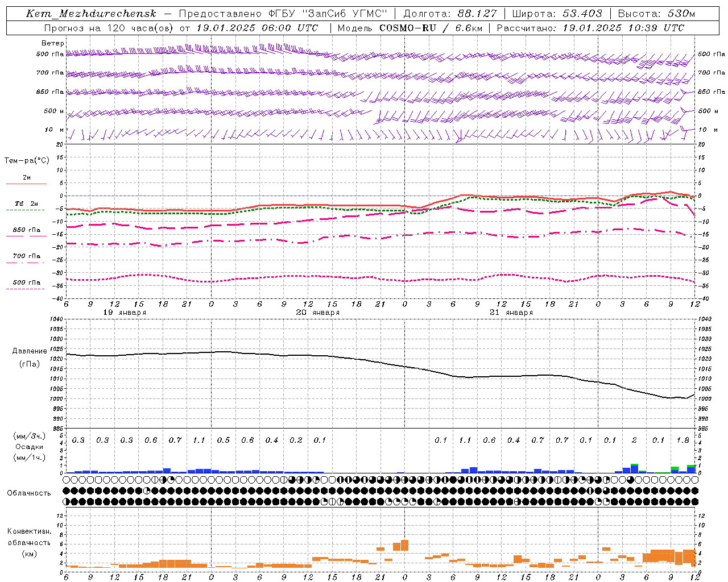Image resolution: width=728 pixels, height=582 pixels.
Task: Click the 'Давление' pressure panel label
Action: click(30, 351)
